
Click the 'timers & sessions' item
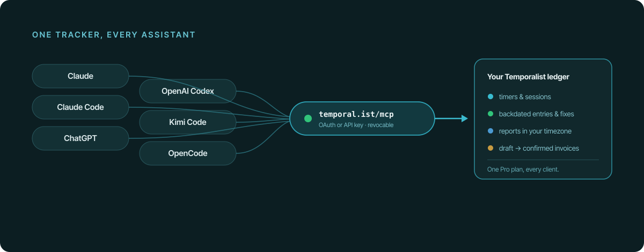pos(525,97)
